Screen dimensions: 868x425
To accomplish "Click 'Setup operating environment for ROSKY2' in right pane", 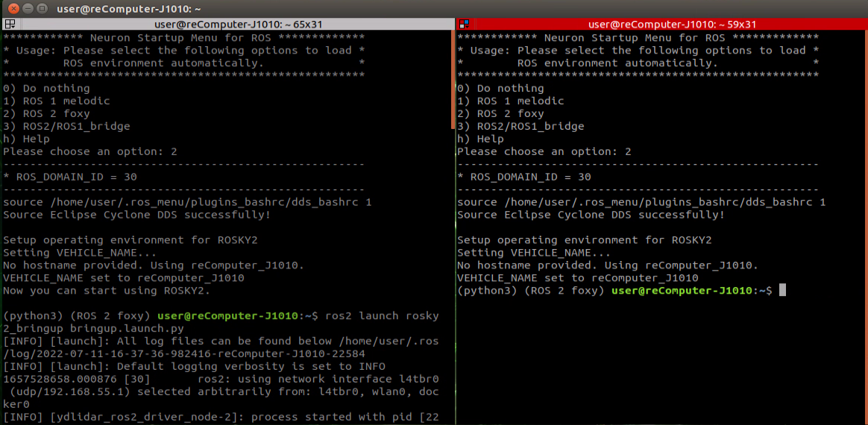I will [585, 240].
